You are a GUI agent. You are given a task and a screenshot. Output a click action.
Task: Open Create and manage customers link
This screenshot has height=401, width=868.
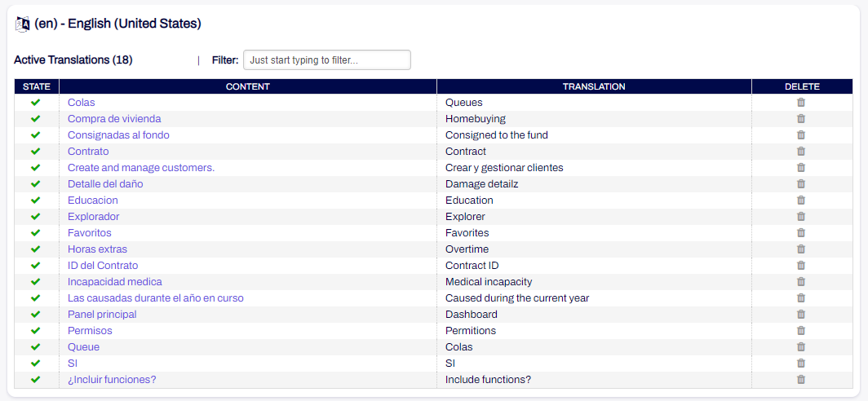141,168
